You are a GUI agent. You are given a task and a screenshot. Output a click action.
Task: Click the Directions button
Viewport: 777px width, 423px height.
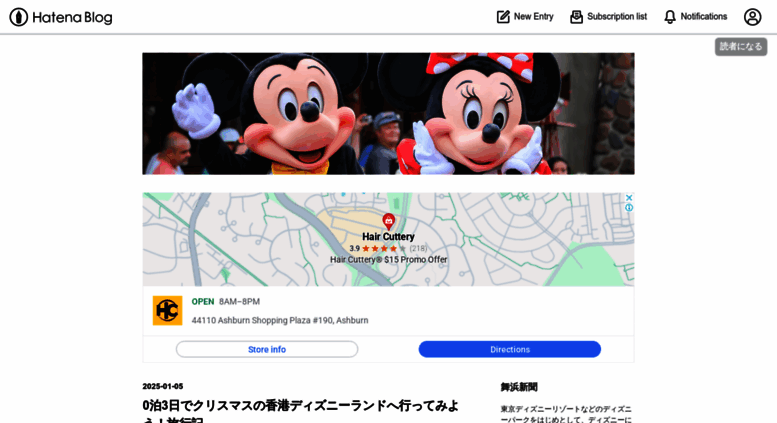point(510,349)
